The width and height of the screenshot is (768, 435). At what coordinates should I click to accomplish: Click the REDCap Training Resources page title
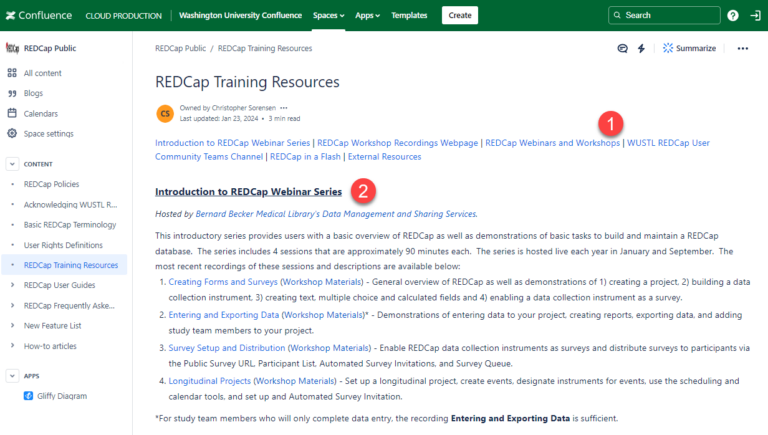coord(247,82)
